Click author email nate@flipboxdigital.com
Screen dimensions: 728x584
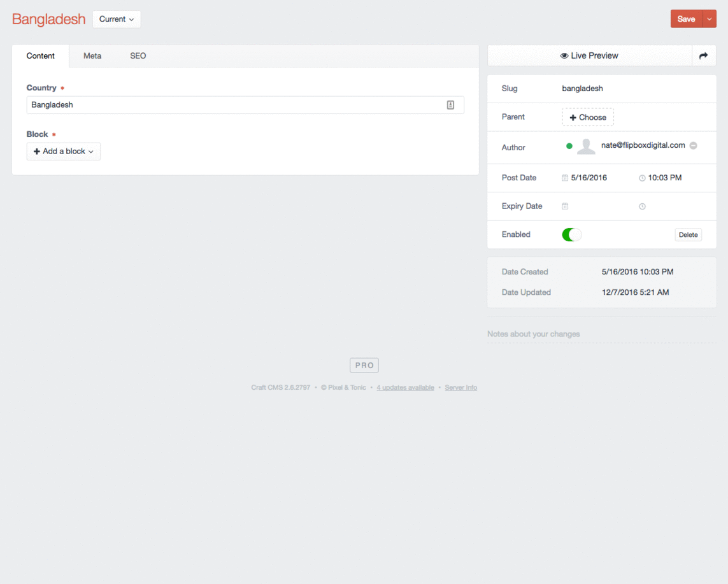coord(643,145)
